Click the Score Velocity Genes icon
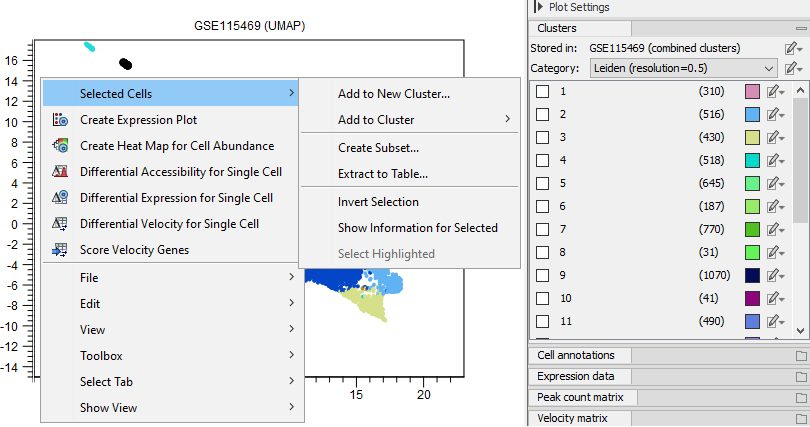Viewport: 810px width, 427px height. [59, 250]
